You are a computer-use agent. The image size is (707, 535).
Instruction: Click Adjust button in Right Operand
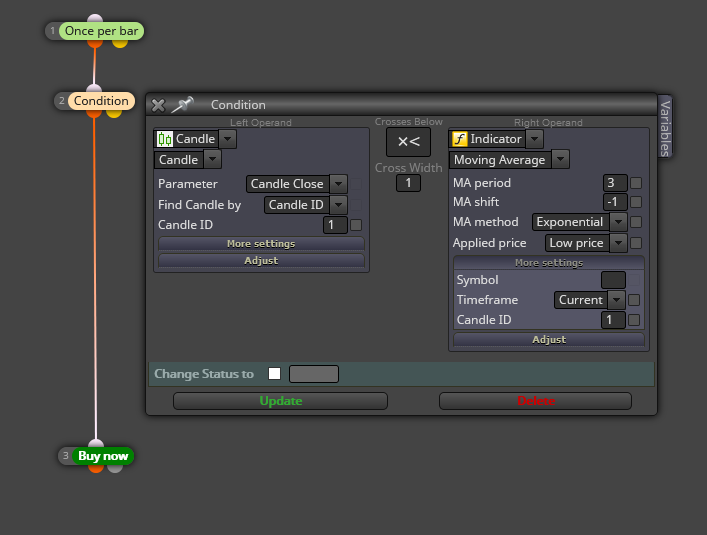pos(549,339)
